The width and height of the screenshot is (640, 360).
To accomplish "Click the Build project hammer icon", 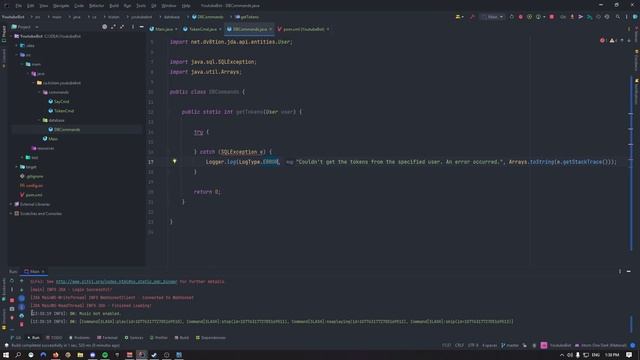I will pos(472,17).
